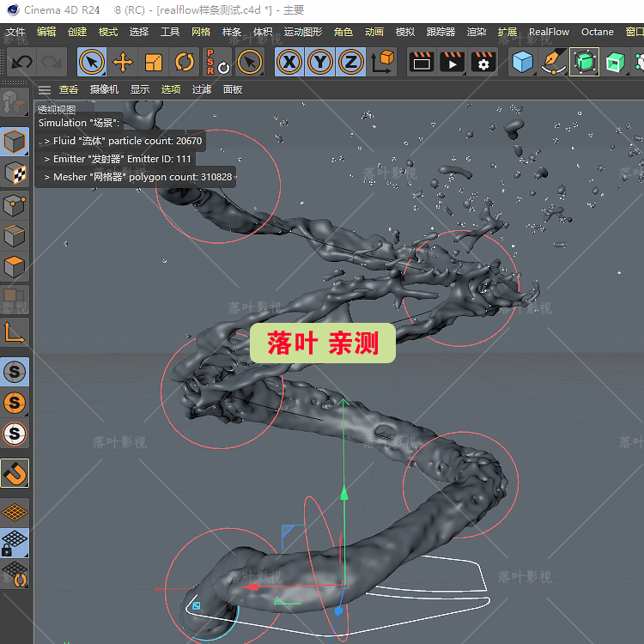Screen dimensions: 644x644
Task: Open the 网格 menu
Action: coord(201,32)
